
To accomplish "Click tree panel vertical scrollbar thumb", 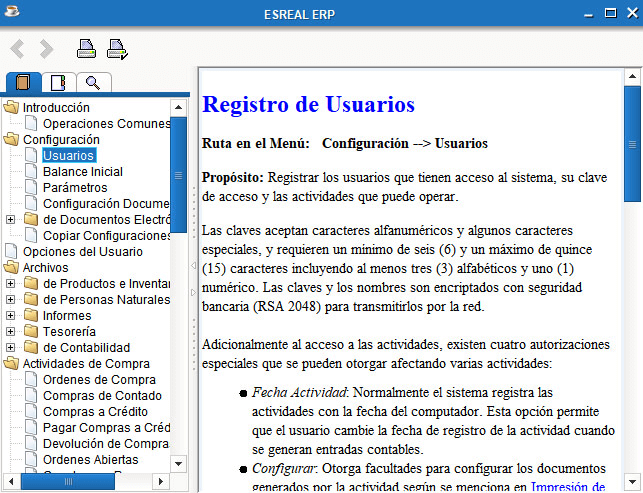I will (178, 175).
